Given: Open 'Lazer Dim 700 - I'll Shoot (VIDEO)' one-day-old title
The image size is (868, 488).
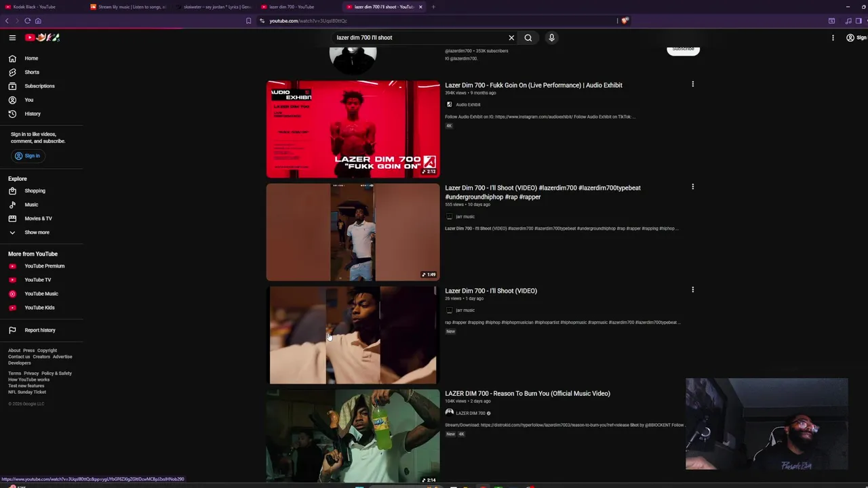Looking at the screenshot, I should point(491,291).
